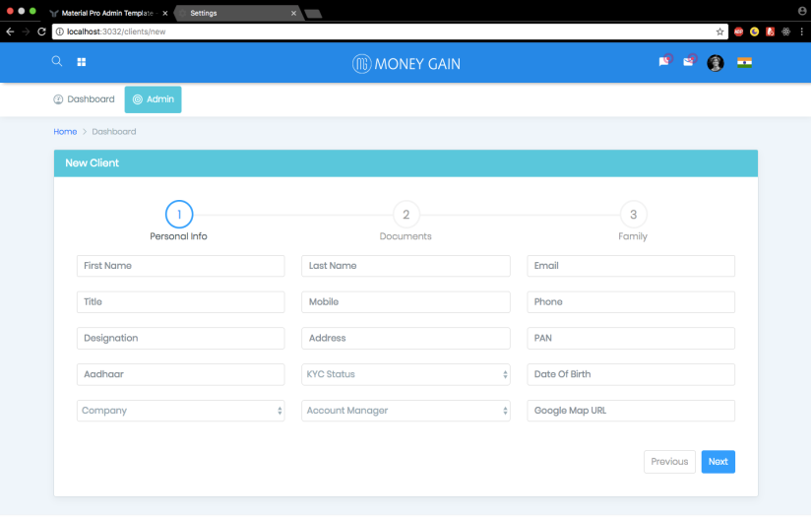Screen dimensions: 812x517
Task: Click the Previous button
Action: (x=669, y=462)
